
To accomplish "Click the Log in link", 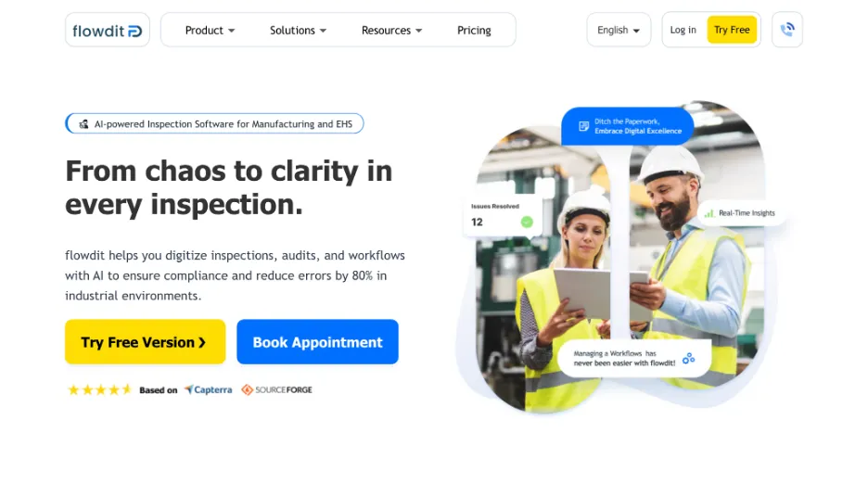I will click(x=683, y=30).
